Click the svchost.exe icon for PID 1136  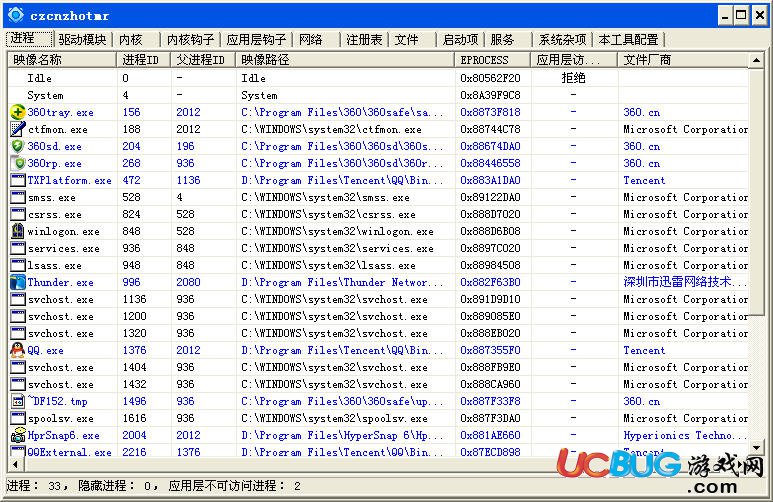tap(18, 299)
